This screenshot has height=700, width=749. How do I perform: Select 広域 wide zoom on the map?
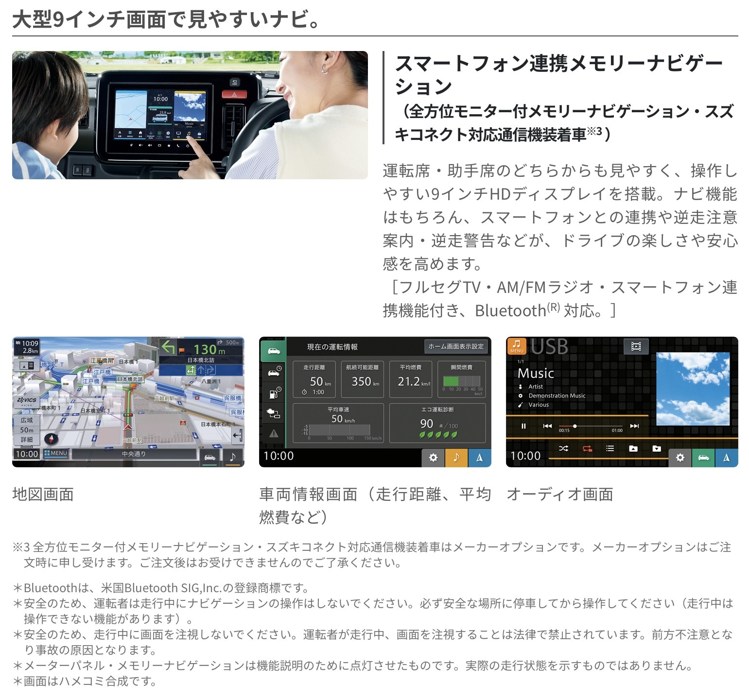coord(27,420)
